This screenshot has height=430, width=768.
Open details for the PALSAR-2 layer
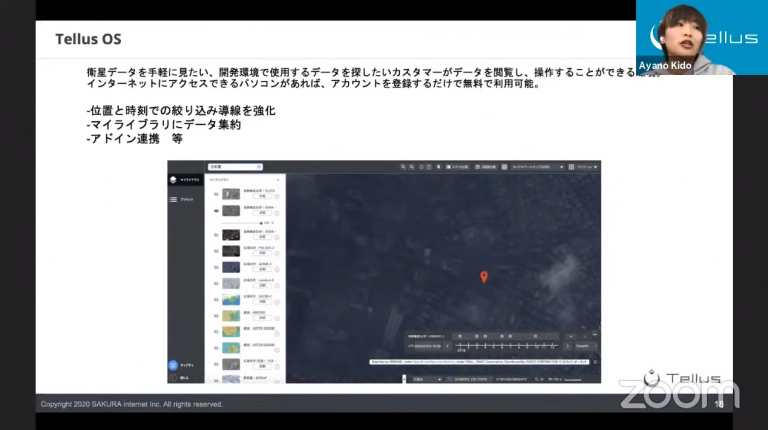point(262,253)
